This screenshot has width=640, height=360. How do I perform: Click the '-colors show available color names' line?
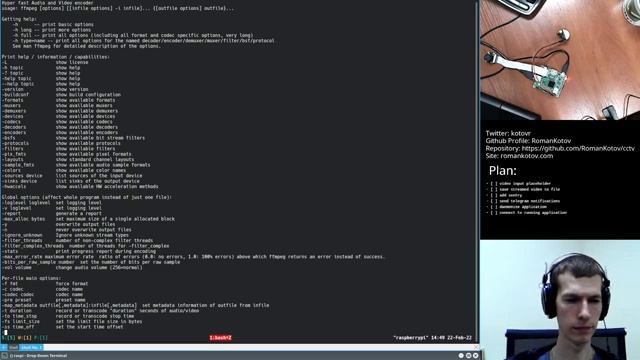pos(64,170)
